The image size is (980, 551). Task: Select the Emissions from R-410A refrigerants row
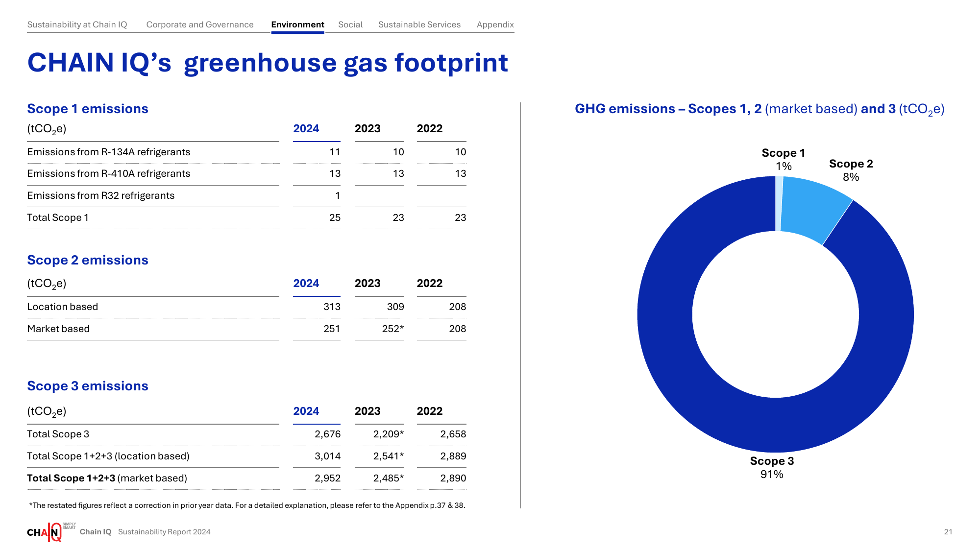(x=246, y=174)
